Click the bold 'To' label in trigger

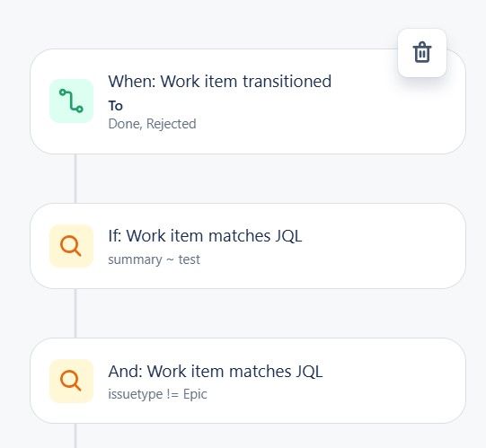tap(115, 106)
